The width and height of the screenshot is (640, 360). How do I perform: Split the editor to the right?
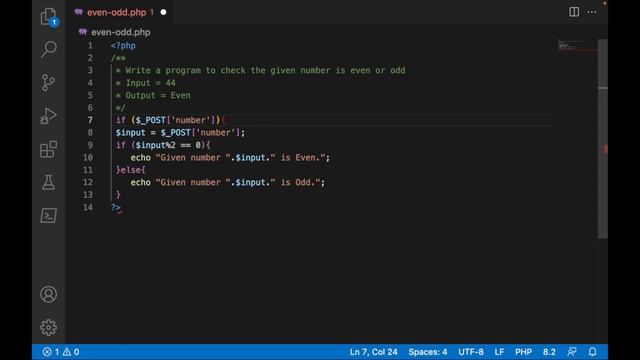(x=574, y=12)
